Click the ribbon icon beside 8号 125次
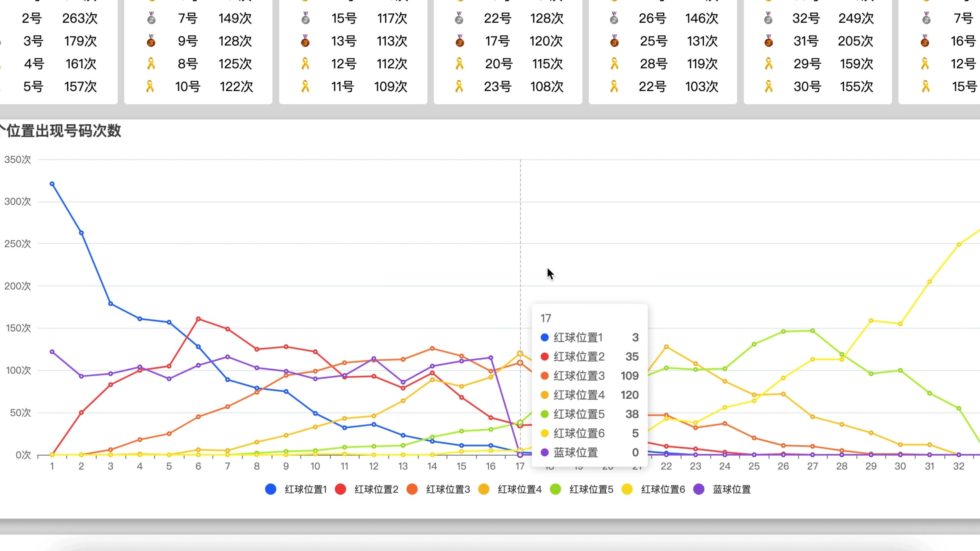Screen dimensions: 980x551 (x=151, y=64)
